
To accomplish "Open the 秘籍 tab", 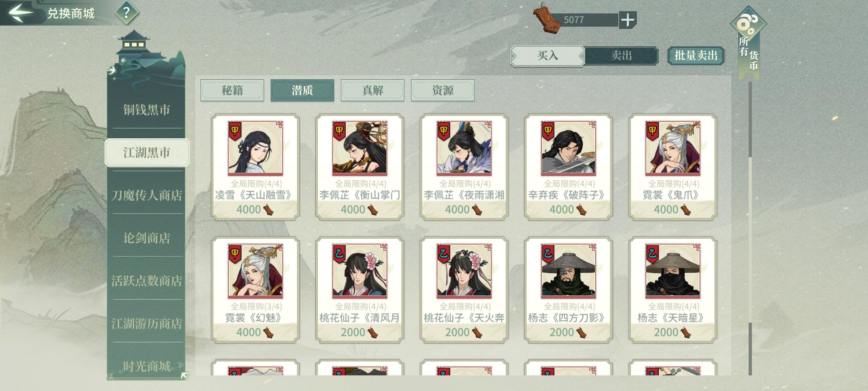I will (232, 90).
